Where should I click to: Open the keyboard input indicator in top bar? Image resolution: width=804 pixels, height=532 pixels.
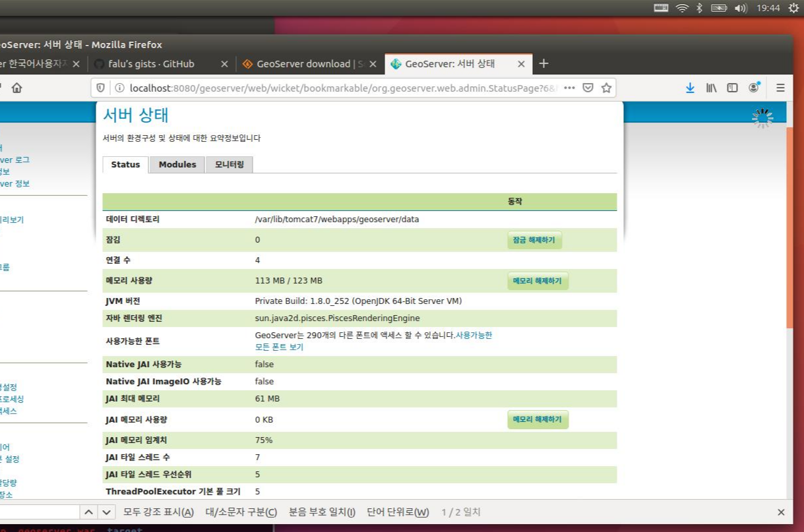point(662,8)
